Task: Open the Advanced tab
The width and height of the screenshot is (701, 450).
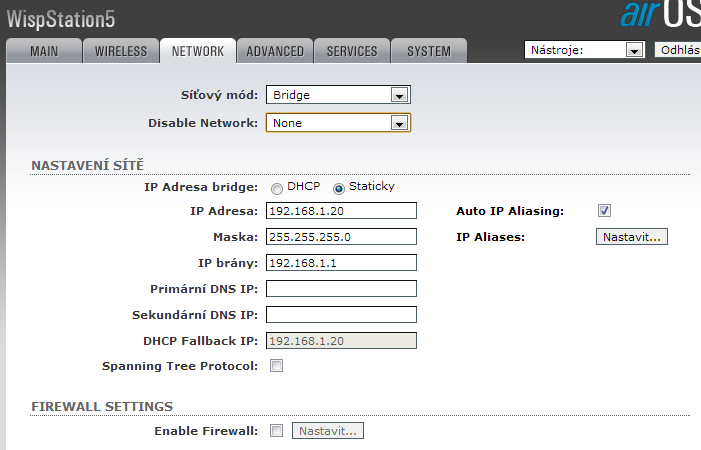Action: pyautogui.click(x=275, y=51)
